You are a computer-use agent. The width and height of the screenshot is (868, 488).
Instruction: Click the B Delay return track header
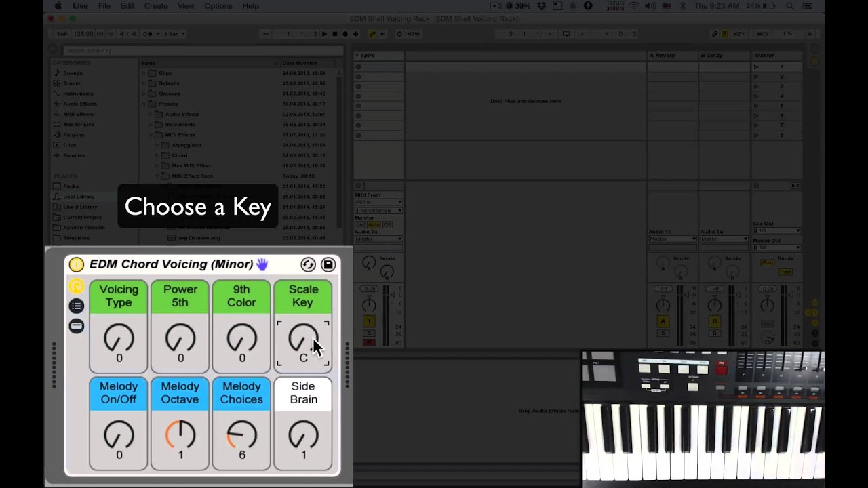click(x=724, y=56)
